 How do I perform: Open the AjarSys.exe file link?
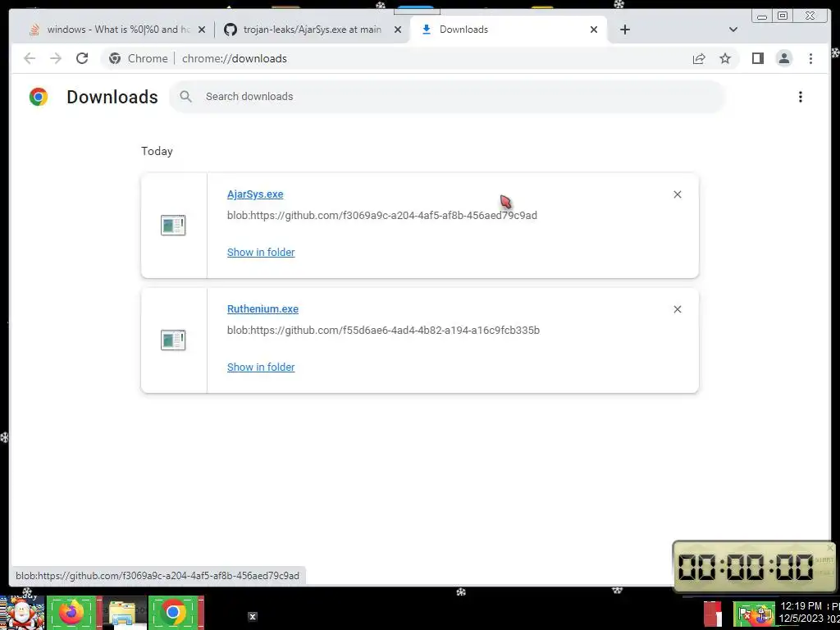click(255, 194)
